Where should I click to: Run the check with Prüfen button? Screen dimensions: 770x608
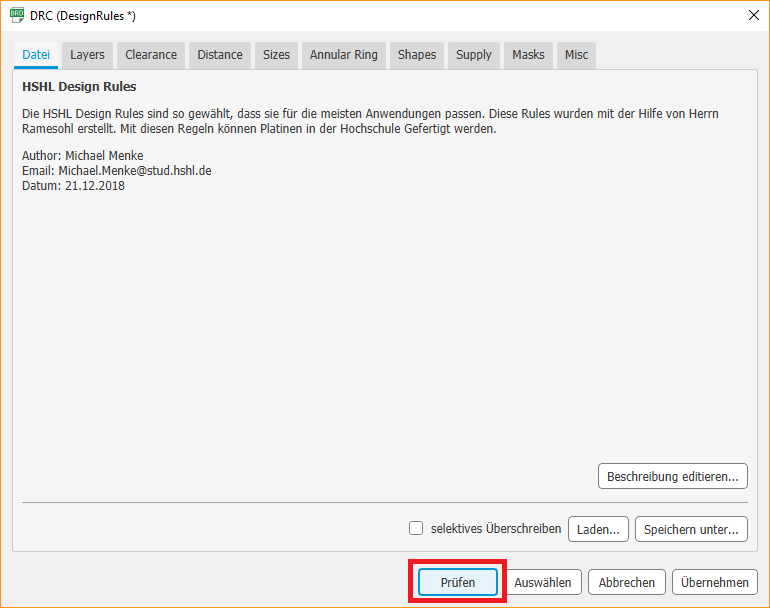click(457, 582)
